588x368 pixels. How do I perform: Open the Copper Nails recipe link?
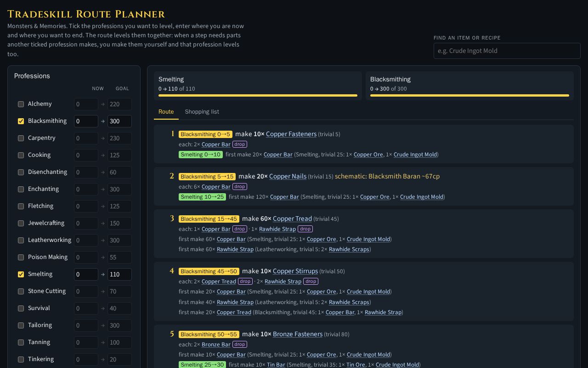pyautogui.click(x=288, y=176)
